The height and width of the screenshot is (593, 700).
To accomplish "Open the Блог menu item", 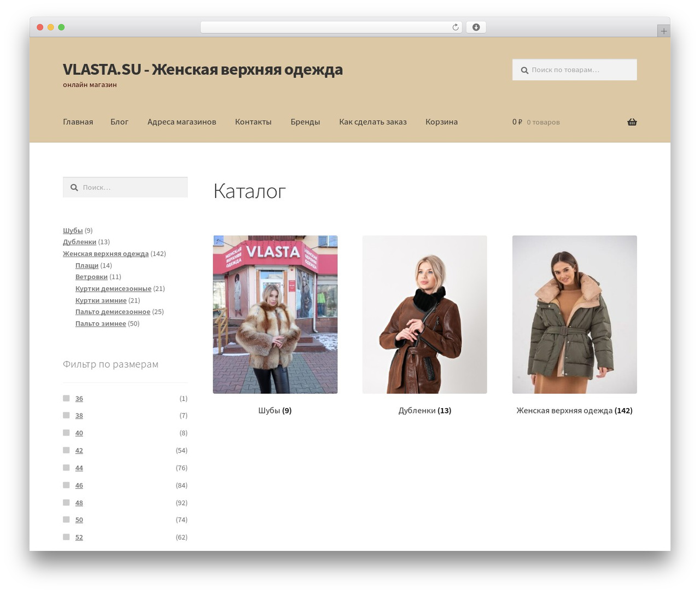I will coord(119,122).
